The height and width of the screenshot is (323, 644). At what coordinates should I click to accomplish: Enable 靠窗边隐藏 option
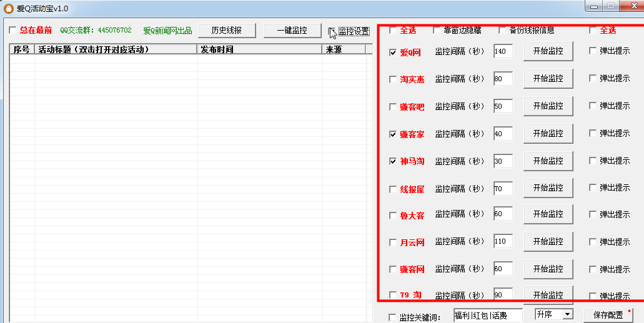click(x=437, y=30)
